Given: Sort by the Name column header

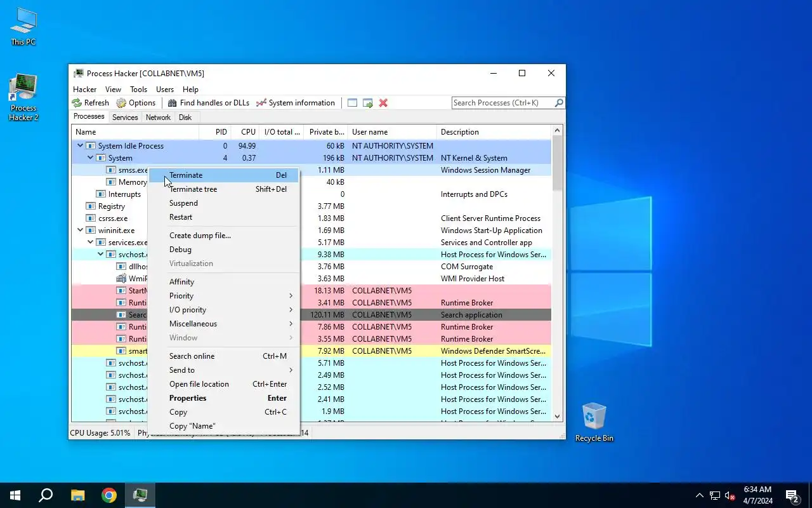Looking at the screenshot, I should pyautogui.click(x=135, y=132).
